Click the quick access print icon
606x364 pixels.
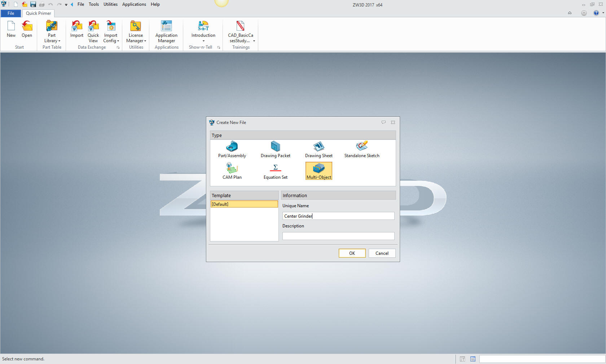click(x=42, y=4)
